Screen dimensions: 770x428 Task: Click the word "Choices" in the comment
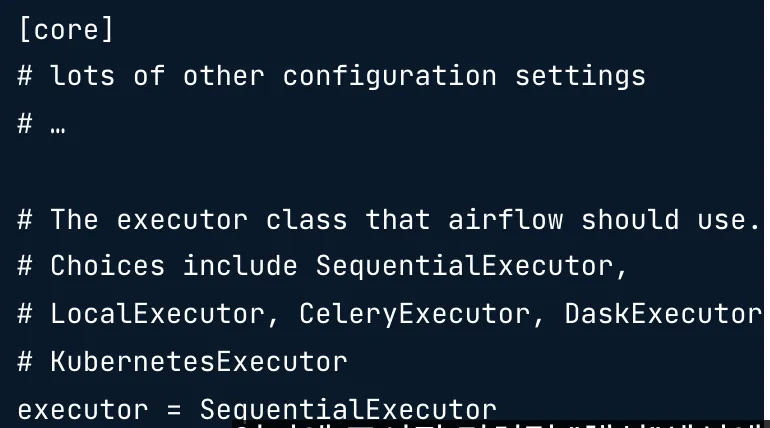(108, 266)
